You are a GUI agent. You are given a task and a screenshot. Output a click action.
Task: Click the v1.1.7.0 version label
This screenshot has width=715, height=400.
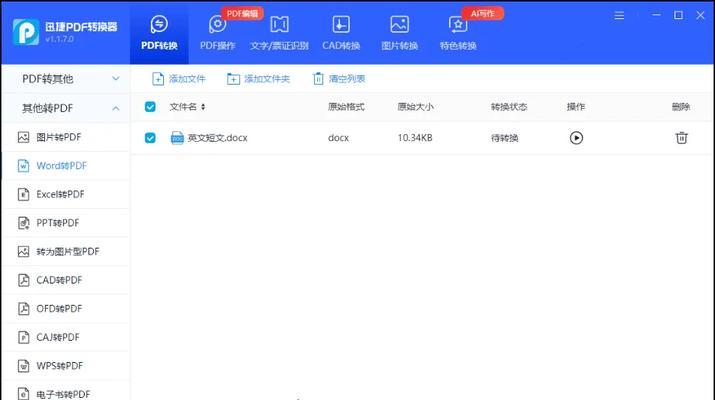point(59,39)
